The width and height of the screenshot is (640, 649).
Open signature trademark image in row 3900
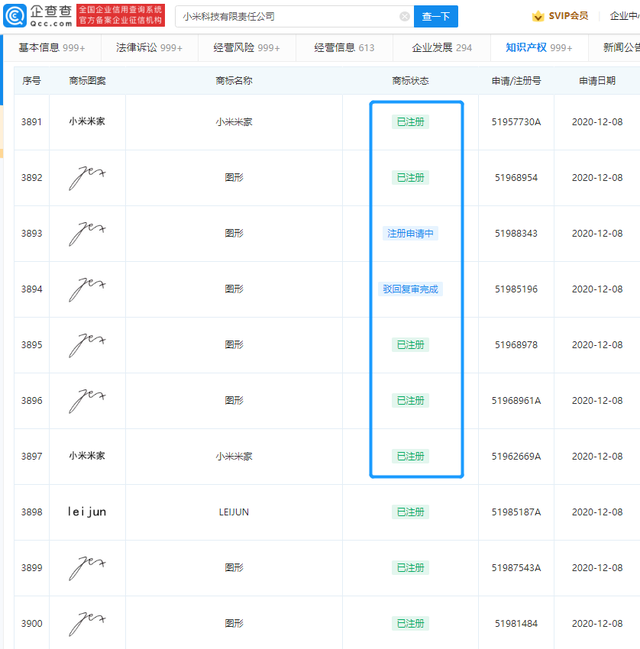[87, 623]
